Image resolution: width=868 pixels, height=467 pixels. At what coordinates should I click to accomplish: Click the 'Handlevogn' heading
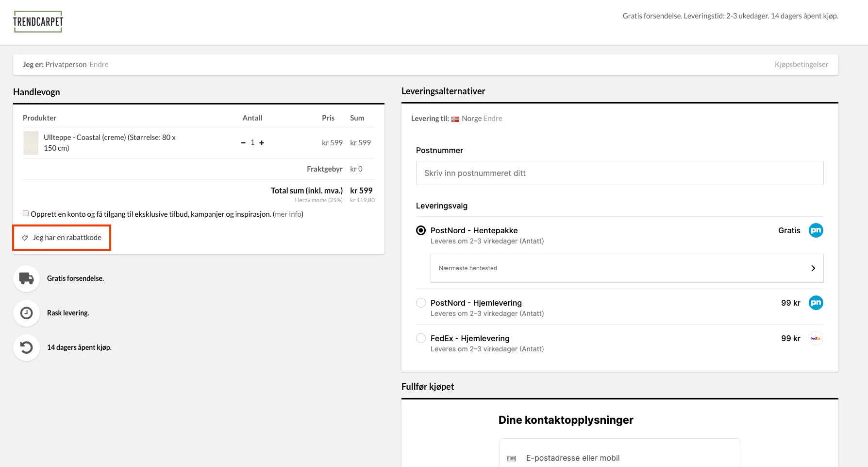coord(36,92)
